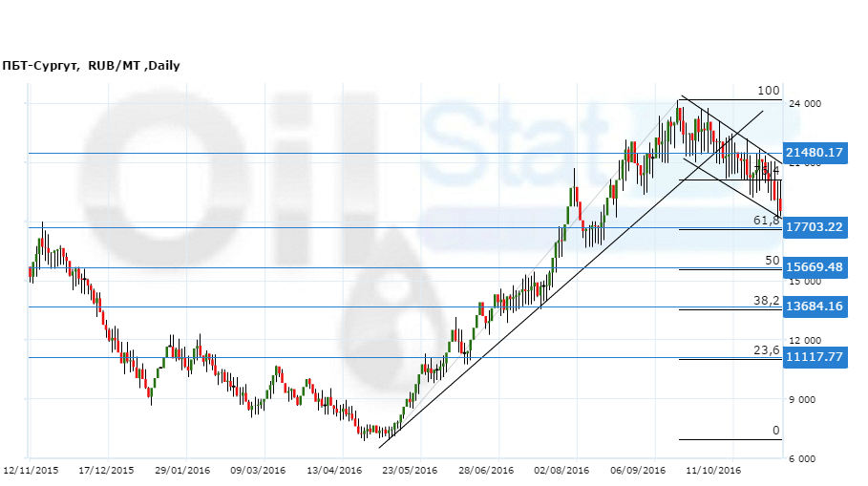Select the 11/10/2016 date axis marker
The width and height of the screenshot is (868, 486).
[714, 470]
